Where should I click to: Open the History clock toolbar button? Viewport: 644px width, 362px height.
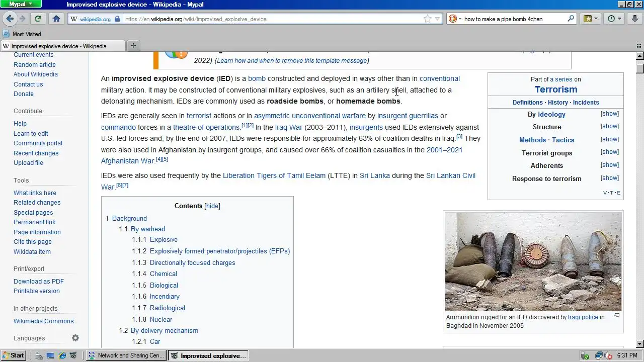(x=614, y=19)
